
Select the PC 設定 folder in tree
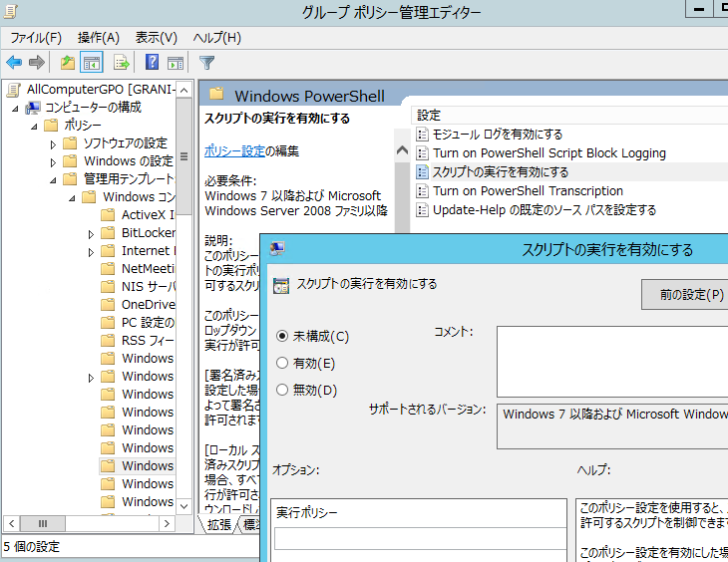click(139, 323)
